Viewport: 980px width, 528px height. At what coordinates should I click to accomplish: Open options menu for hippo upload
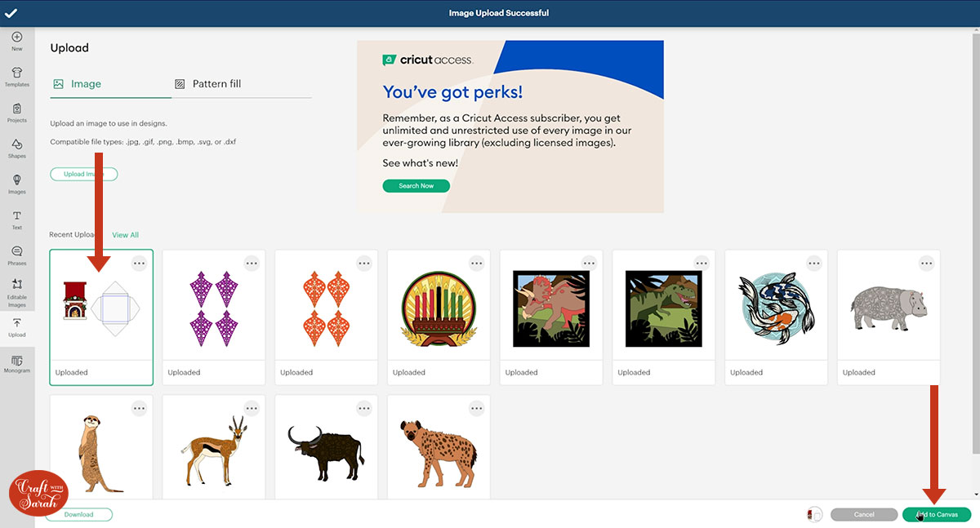tap(927, 263)
